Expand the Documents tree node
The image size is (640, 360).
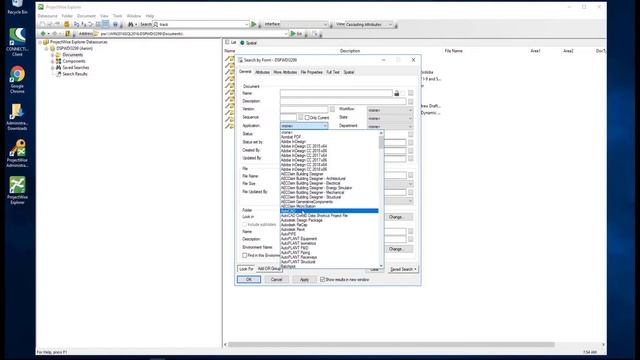52,55
